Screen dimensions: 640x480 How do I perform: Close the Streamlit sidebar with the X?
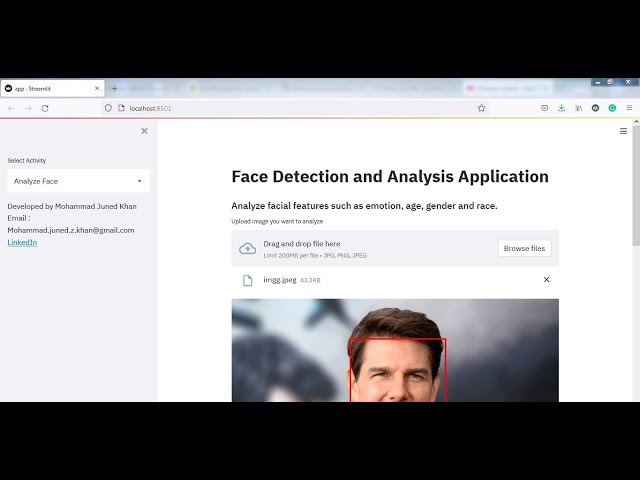[144, 131]
